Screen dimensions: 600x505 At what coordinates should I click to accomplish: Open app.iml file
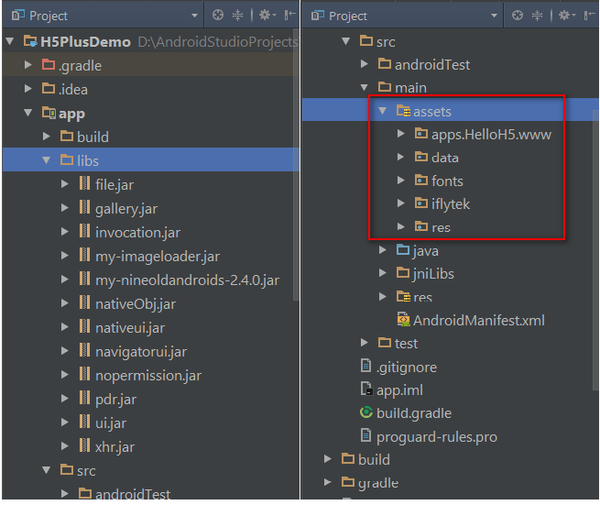click(x=399, y=390)
